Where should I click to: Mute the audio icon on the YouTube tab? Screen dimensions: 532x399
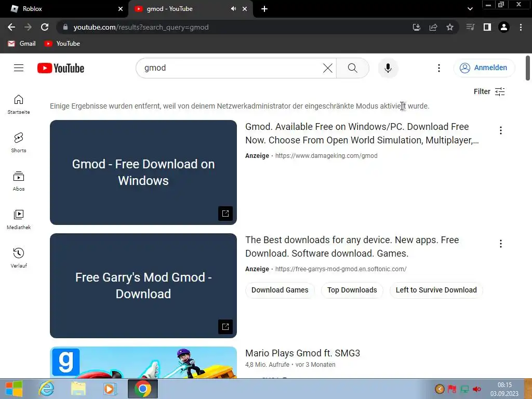point(233,9)
